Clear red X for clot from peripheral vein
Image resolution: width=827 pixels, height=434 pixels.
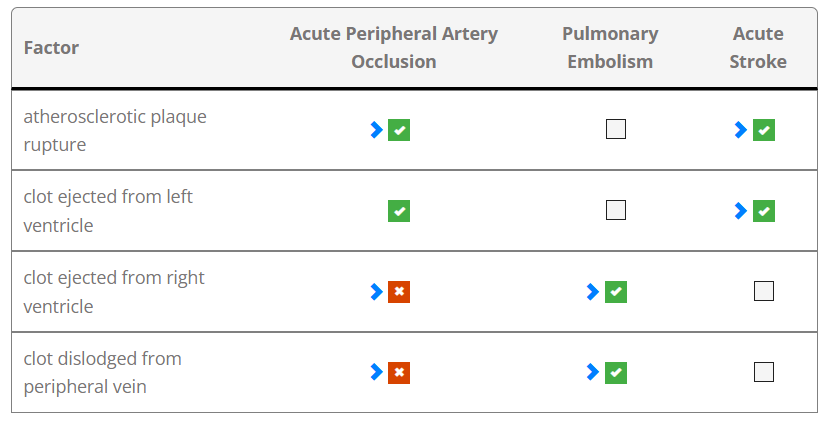tap(399, 372)
